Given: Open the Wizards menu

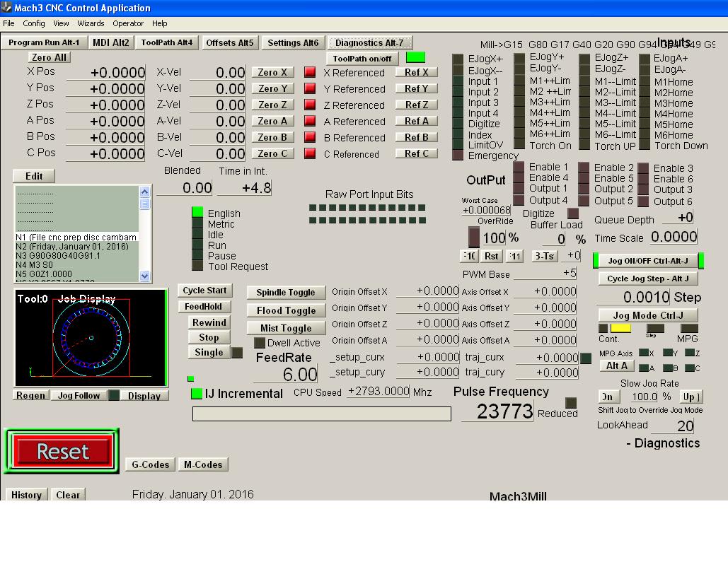Looking at the screenshot, I should pyautogui.click(x=91, y=23).
